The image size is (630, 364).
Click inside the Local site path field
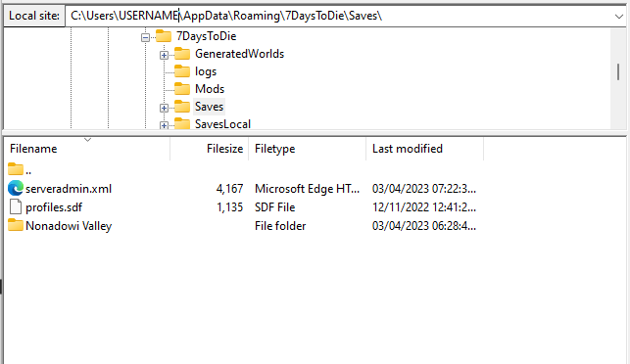[x=339, y=16]
